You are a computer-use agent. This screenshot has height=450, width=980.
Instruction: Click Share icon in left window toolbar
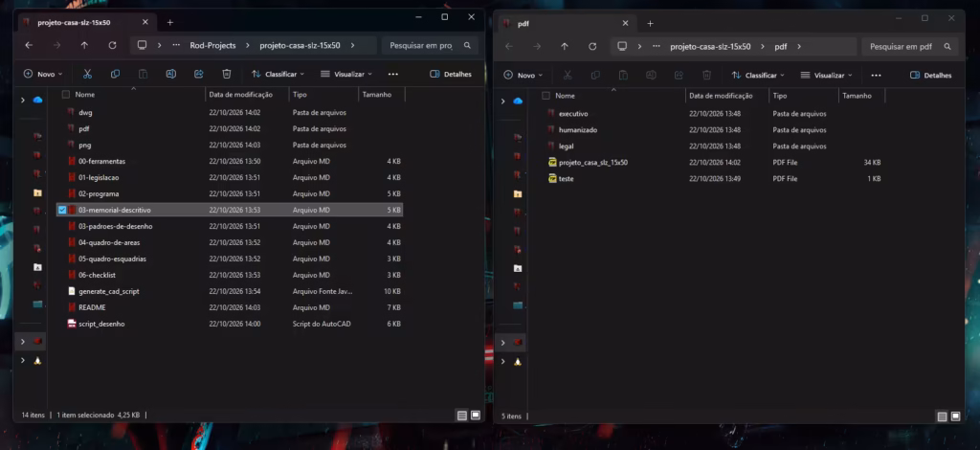coord(199,74)
